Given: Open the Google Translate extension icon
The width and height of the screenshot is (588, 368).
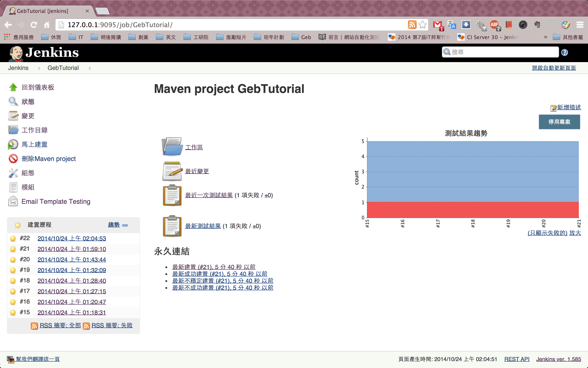Looking at the screenshot, I should point(452,25).
